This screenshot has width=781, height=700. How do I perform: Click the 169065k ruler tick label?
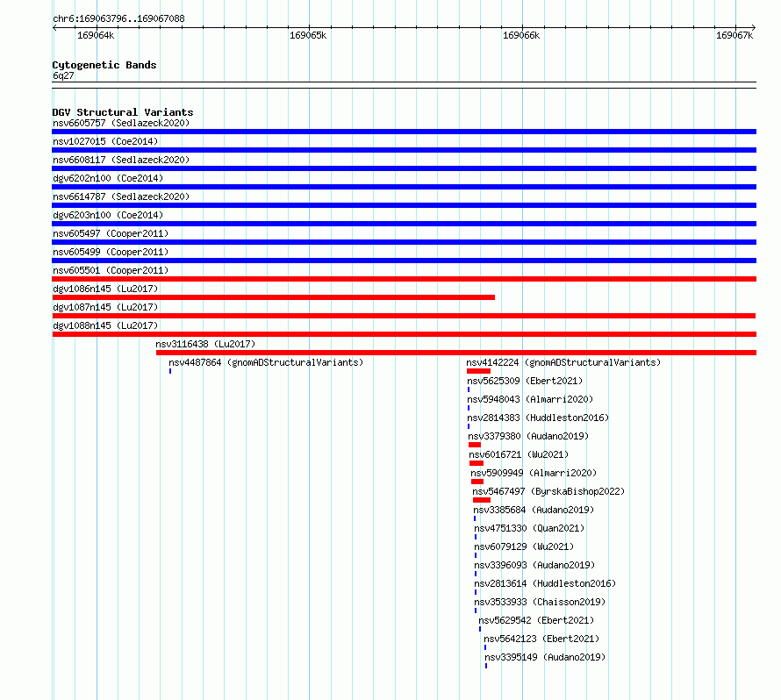(x=308, y=35)
